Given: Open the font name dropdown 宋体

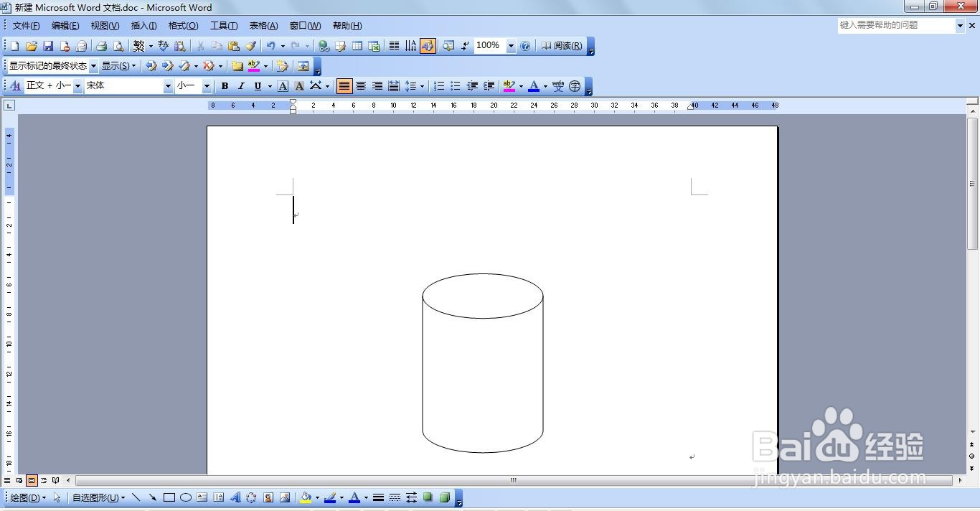Looking at the screenshot, I should point(169,86).
